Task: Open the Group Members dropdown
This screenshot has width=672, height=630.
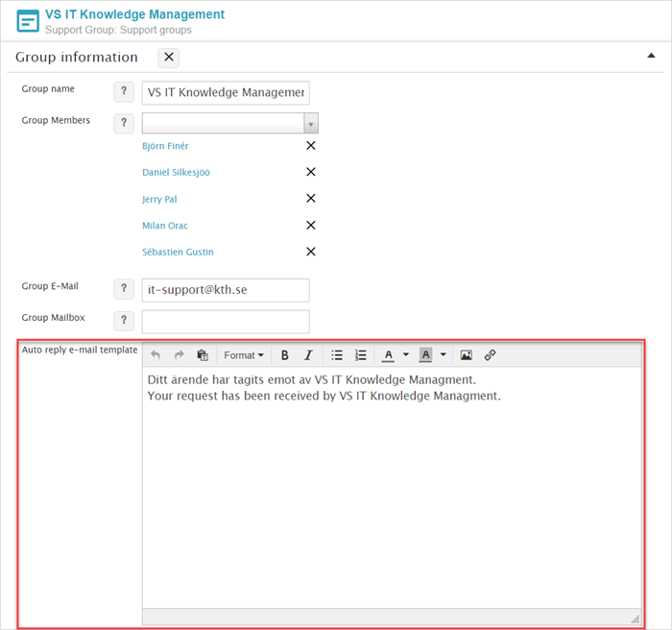Action: pyautogui.click(x=311, y=124)
